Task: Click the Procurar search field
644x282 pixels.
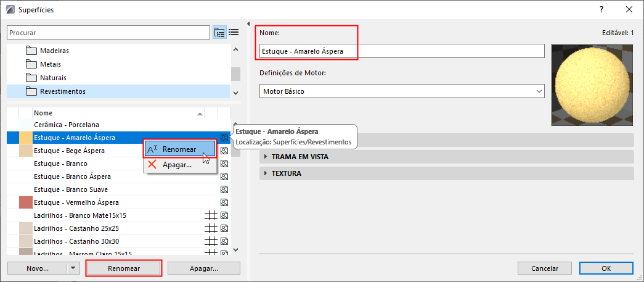Action: (x=108, y=33)
